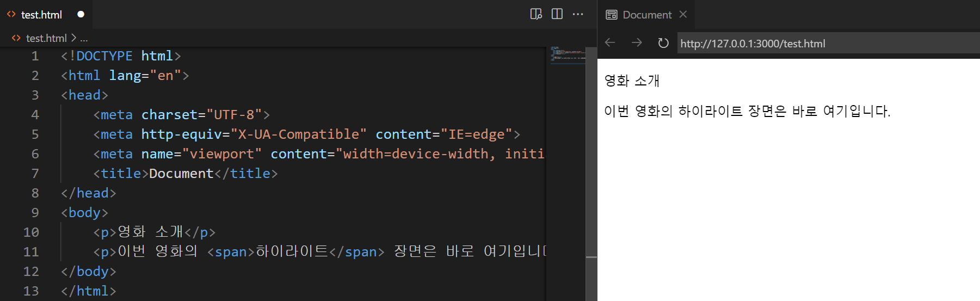
Task: Click the opening span tag on line 11
Action: [231, 252]
